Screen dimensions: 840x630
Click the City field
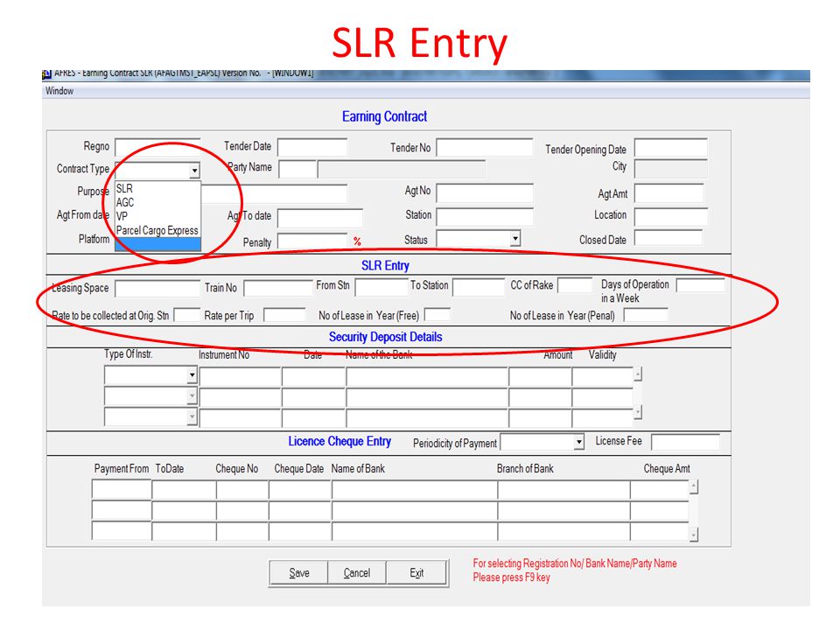click(671, 168)
